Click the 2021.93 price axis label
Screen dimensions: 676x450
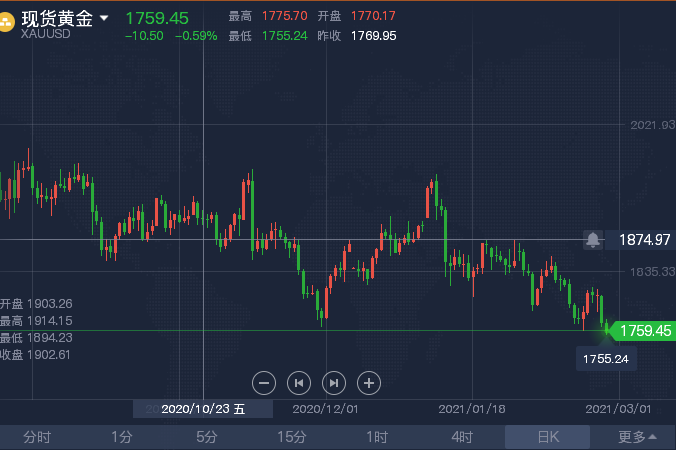coord(653,125)
